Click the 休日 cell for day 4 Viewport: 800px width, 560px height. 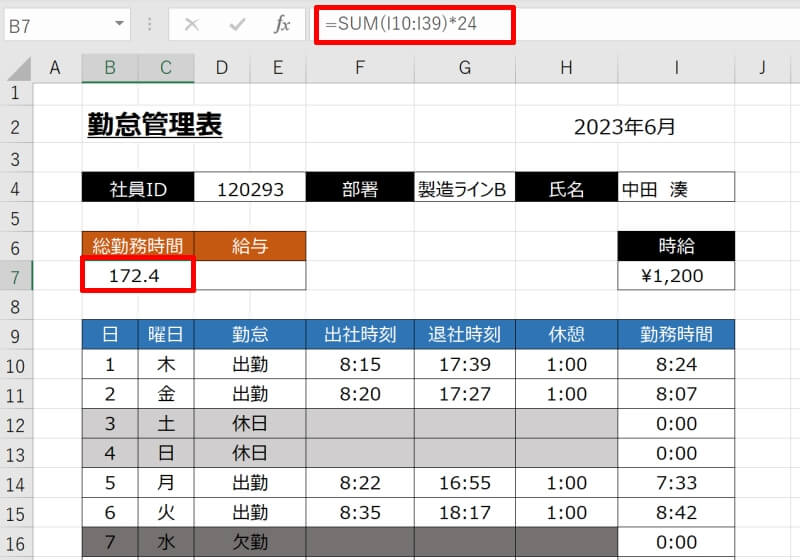[x=250, y=453]
